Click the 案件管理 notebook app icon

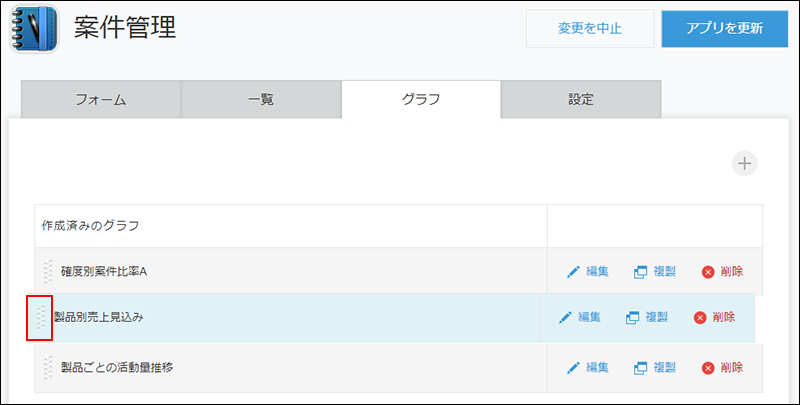(x=36, y=28)
